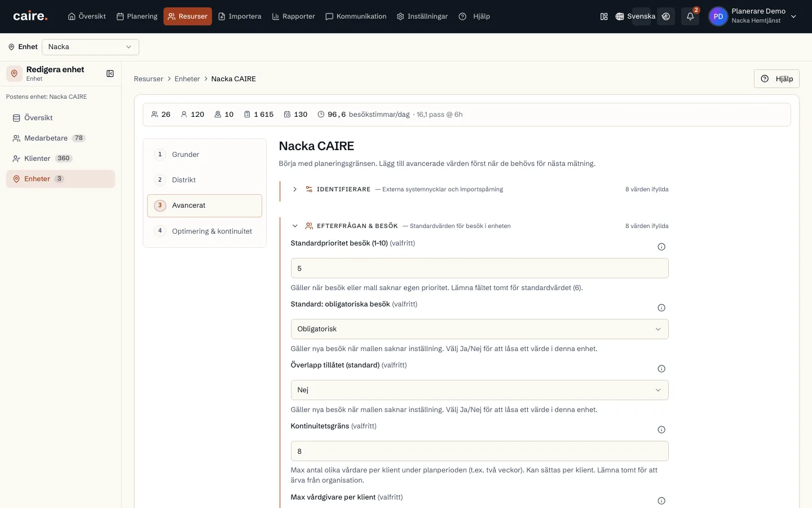812x508 pixels.
Task: Toggle the theme icon next to Svenska
Action: point(666,16)
